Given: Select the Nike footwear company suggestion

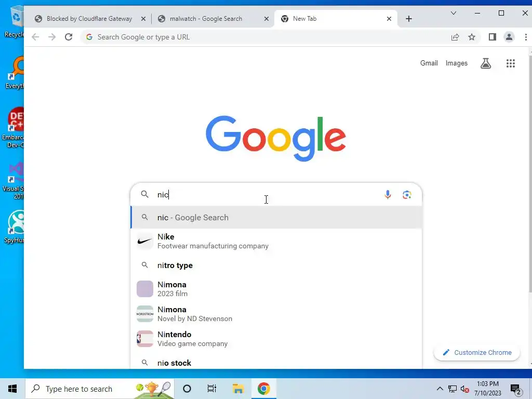Looking at the screenshot, I should point(276,241).
